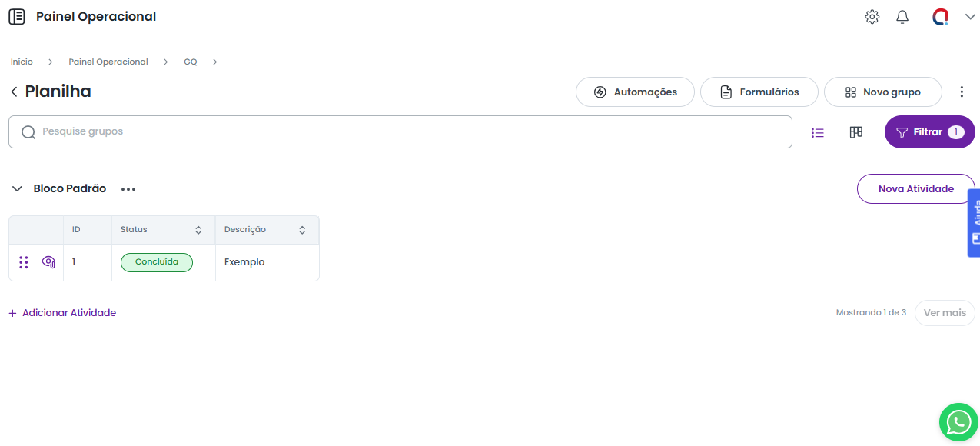
Task: Switch to kanban board view icon
Action: pos(855,132)
